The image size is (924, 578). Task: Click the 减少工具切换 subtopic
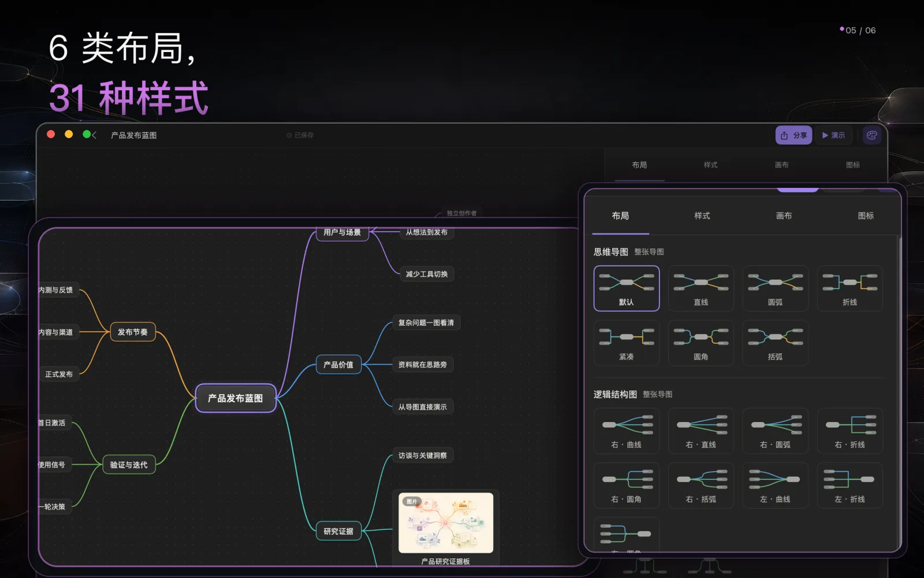(427, 274)
